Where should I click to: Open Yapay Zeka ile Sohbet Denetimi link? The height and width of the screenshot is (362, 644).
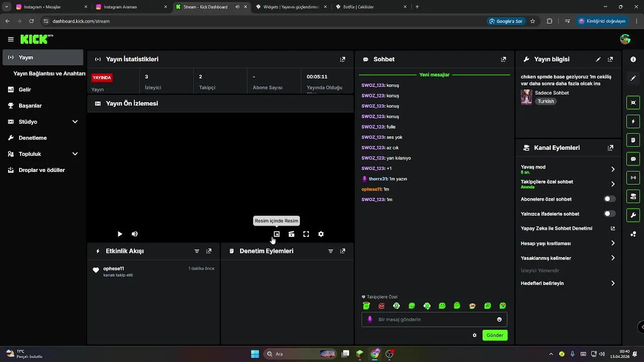pos(568,228)
